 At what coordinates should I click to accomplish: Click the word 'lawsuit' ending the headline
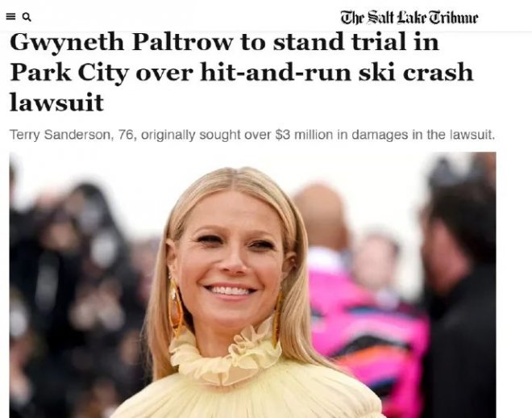56,103
